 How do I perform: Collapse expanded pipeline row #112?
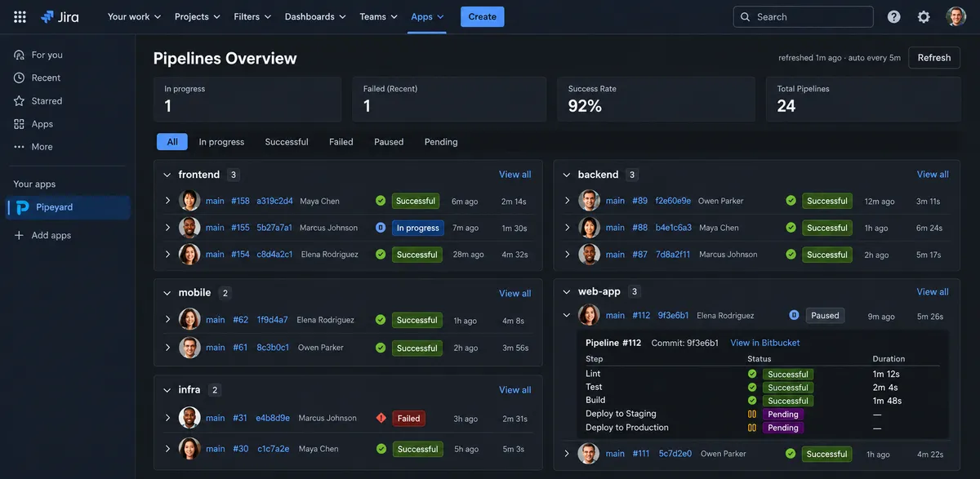(x=567, y=315)
